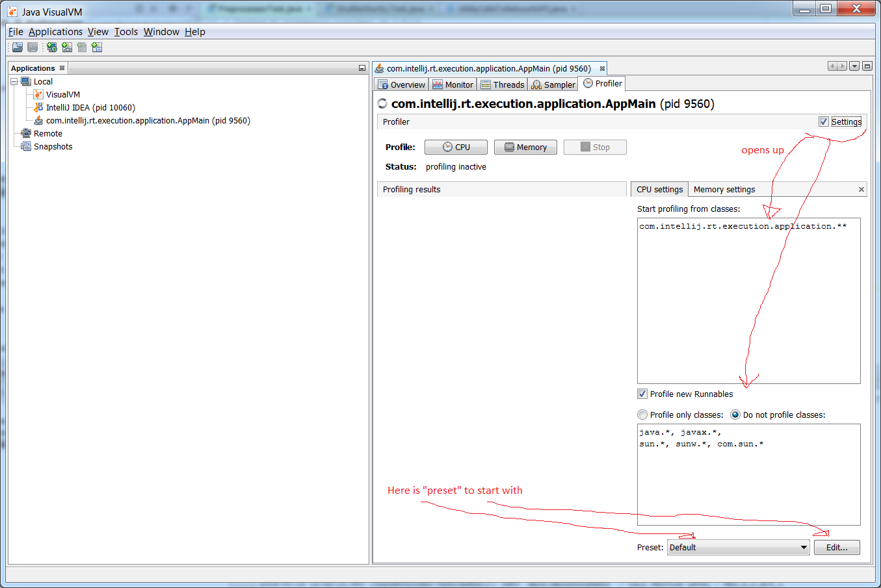The height and width of the screenshot is (588, 881).
Task: Select Profile only classes radio button
Action: point(642,415)
